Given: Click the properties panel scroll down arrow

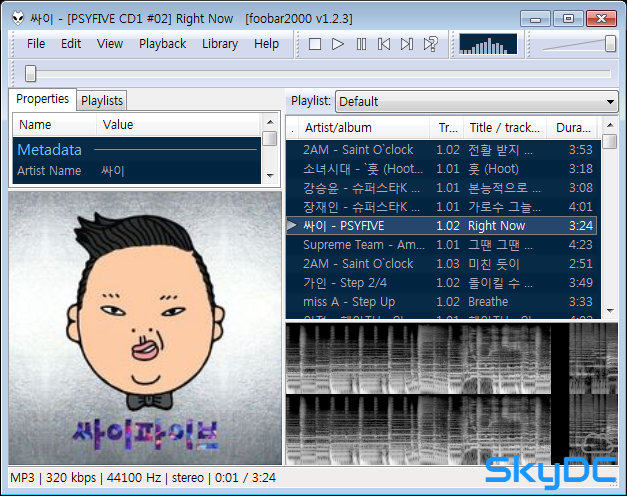Looking at the screenshot, I should (270, 176).
